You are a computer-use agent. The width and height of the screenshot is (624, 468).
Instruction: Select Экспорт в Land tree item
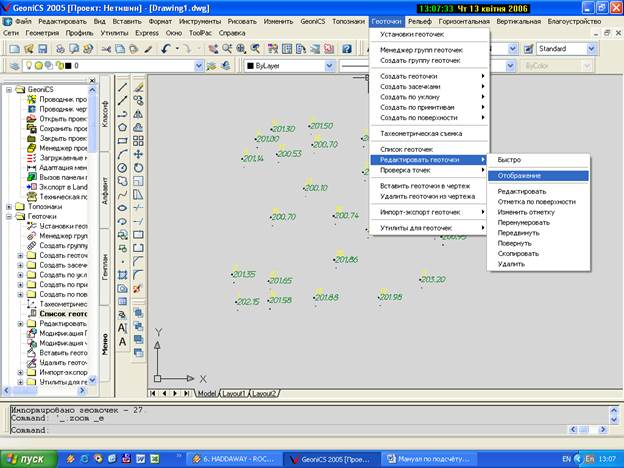click(x=63, y=187)
